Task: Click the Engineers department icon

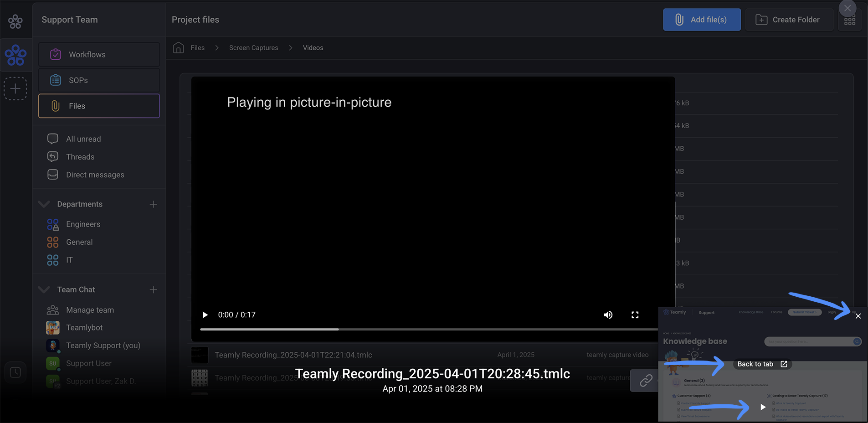Action: point(53,224)
